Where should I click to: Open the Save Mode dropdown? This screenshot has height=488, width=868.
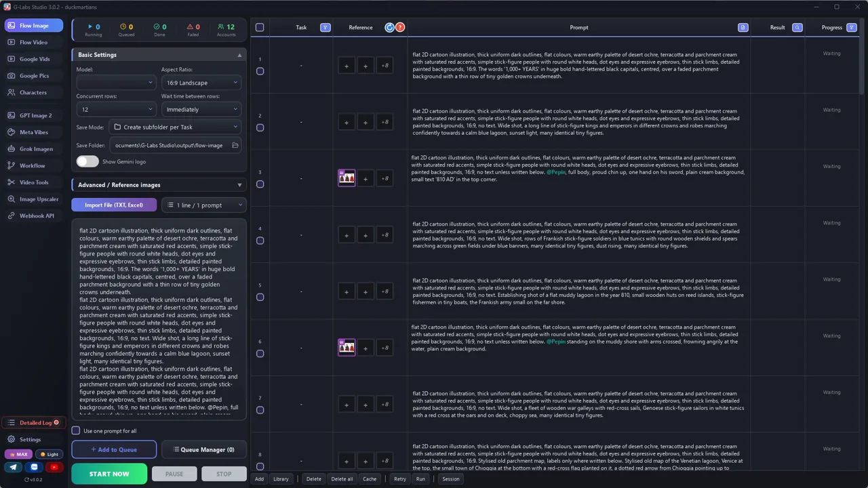tap(176, 127)
